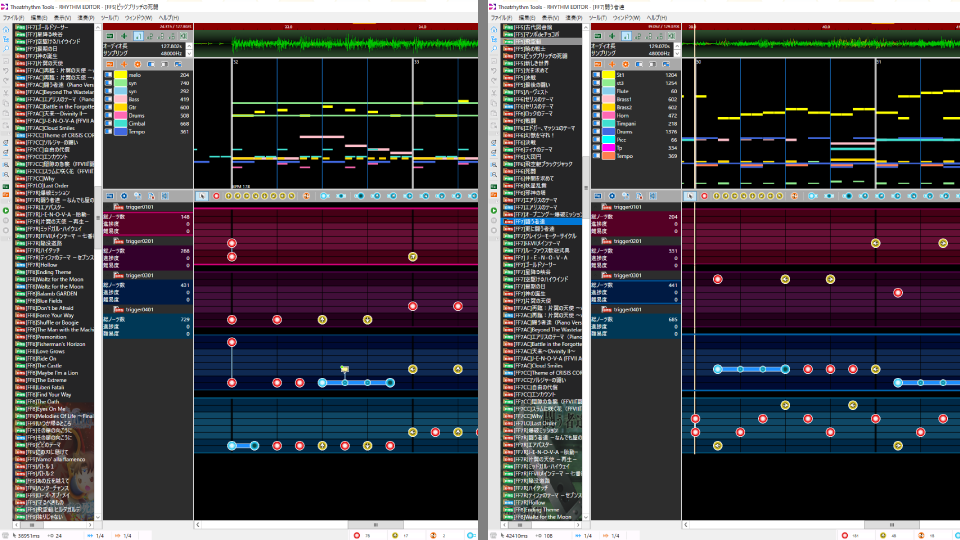
Task: Open 表示(V) menu in right window
Action: 550,18
